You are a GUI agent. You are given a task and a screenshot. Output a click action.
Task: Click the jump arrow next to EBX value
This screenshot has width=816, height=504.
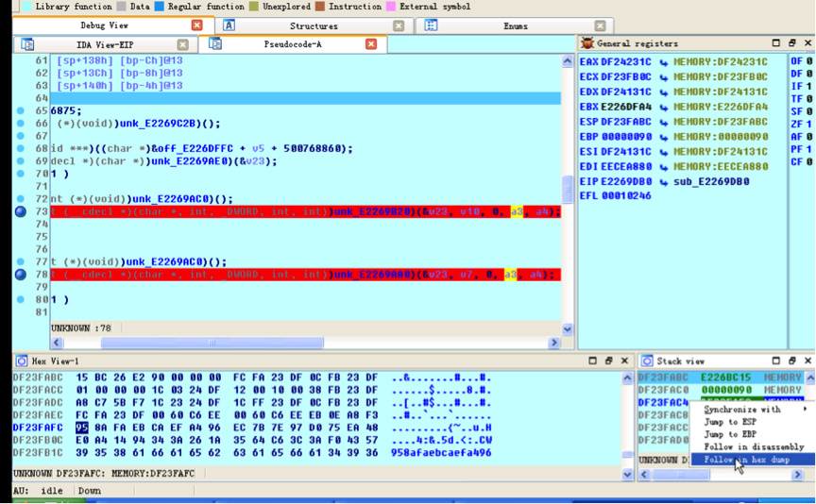tap(664, 108)
